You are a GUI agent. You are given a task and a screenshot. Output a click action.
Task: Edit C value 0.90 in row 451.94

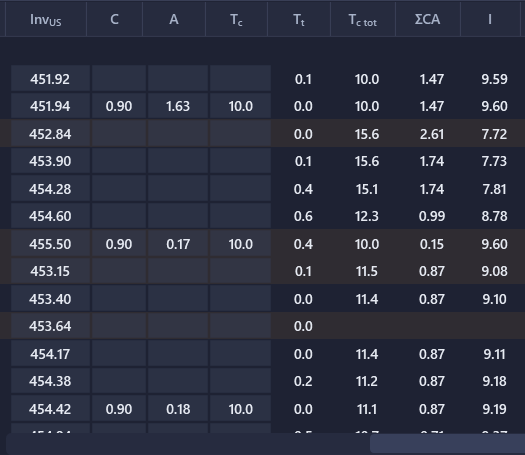point(119,106)
